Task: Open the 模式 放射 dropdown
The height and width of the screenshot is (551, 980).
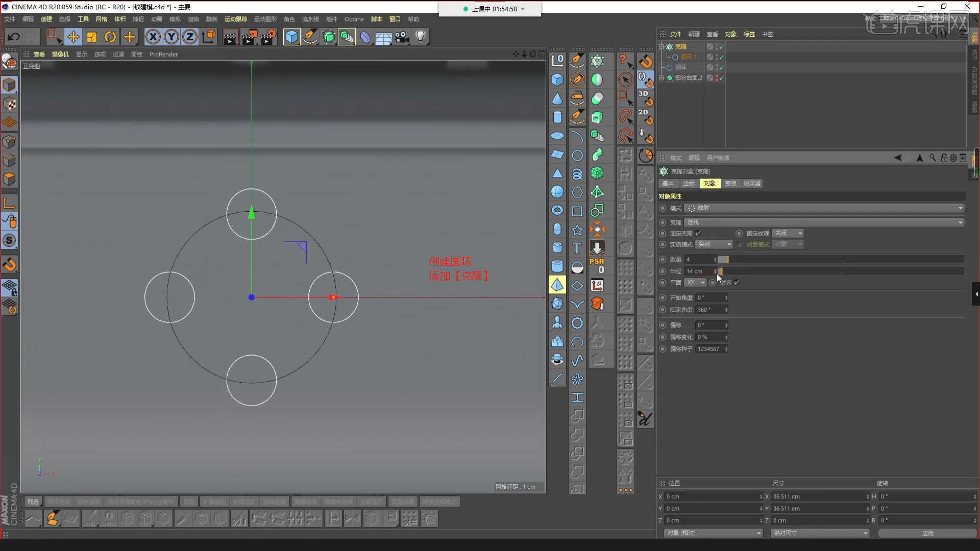Action: click(x=824, y=208)
